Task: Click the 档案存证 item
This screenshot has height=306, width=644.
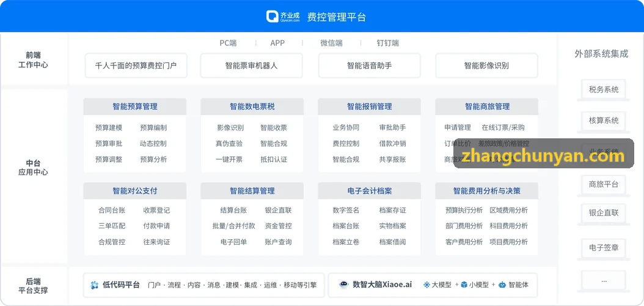Action: pos(393,211)
